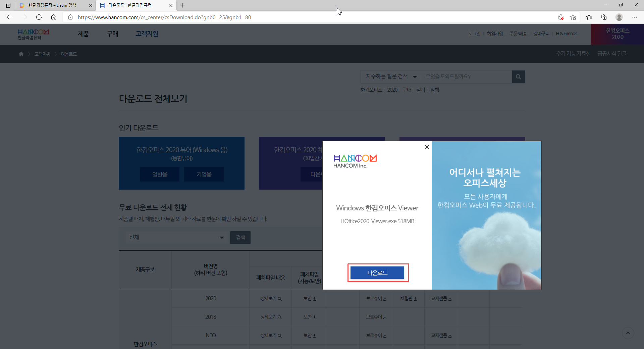Open the browser home page

click(x=54, y=17)
